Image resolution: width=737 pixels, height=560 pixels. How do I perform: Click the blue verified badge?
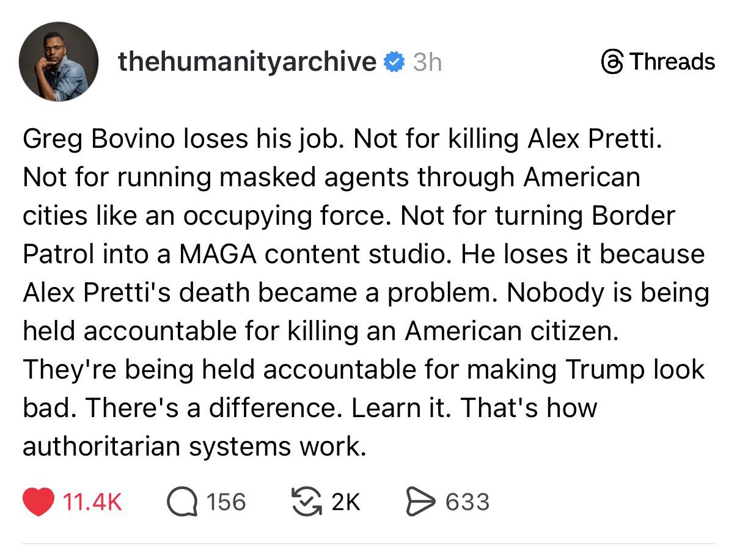click(393, 61)
